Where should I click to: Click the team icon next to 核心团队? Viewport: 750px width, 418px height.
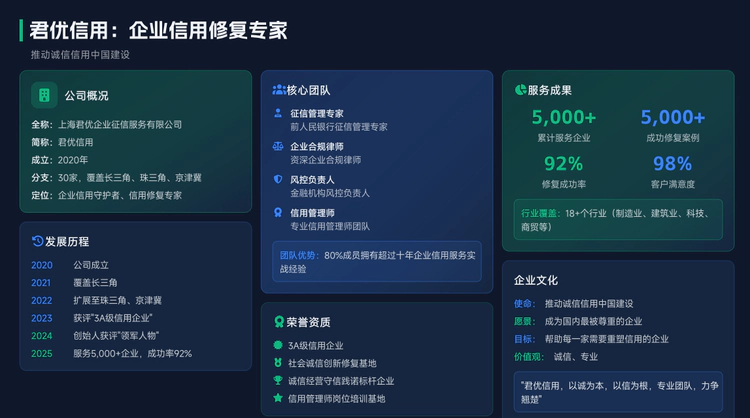tap(279, 90)
